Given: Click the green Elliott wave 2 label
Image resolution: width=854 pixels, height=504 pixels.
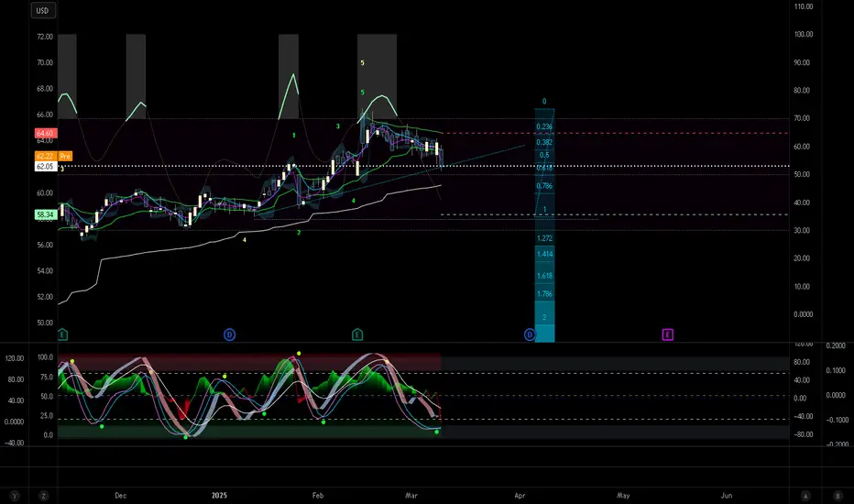Looking at the screenshot, I should (x=299, y=233).
